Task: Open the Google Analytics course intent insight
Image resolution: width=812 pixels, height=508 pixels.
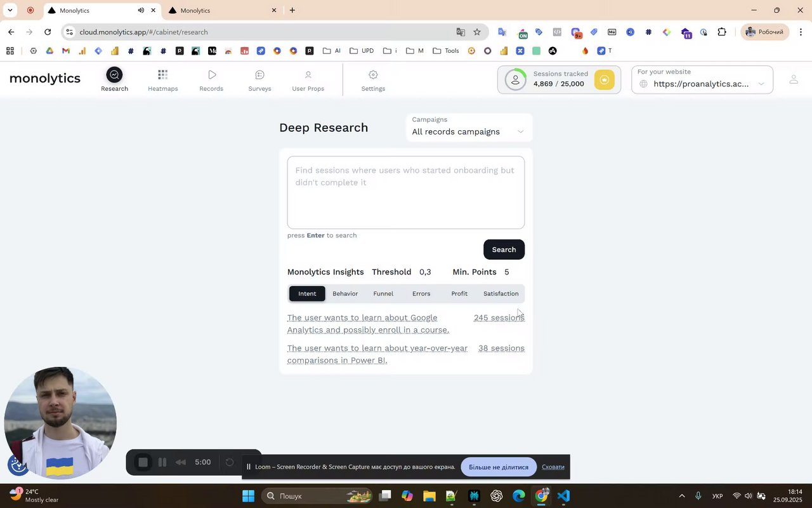Action: pos(368,324)
